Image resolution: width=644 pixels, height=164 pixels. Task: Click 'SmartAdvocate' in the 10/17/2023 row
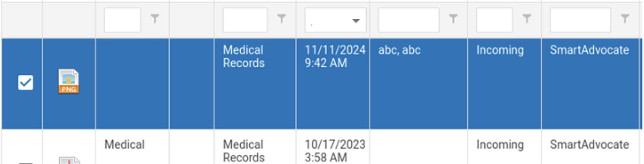[x=589, y=145]
